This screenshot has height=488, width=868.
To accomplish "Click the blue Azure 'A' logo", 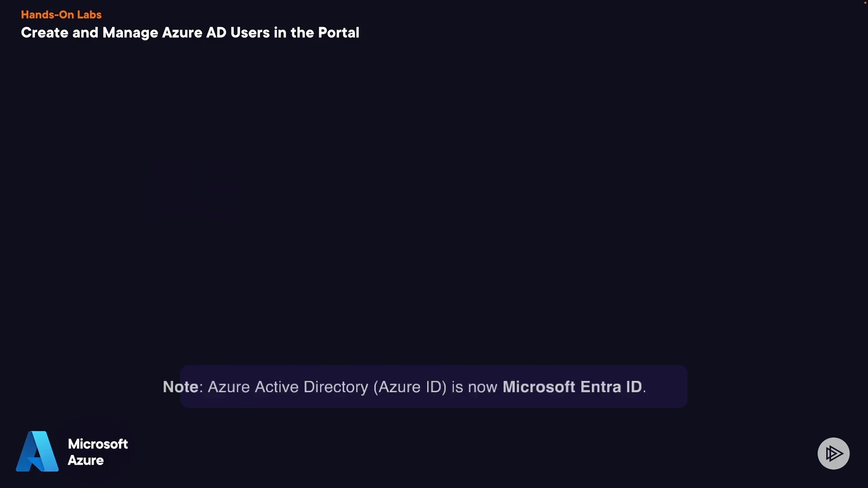I will [x=38, y=451].
